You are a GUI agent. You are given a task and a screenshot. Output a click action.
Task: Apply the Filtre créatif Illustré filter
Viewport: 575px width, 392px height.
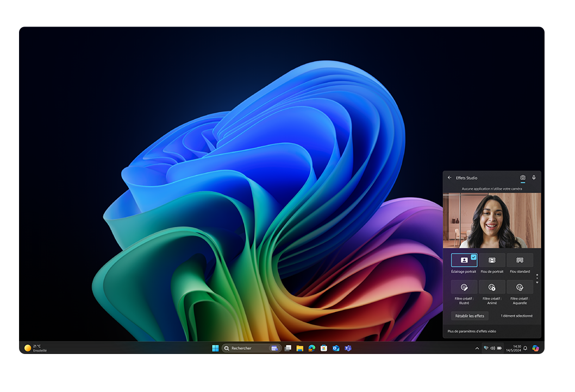(x=464, y=287)
